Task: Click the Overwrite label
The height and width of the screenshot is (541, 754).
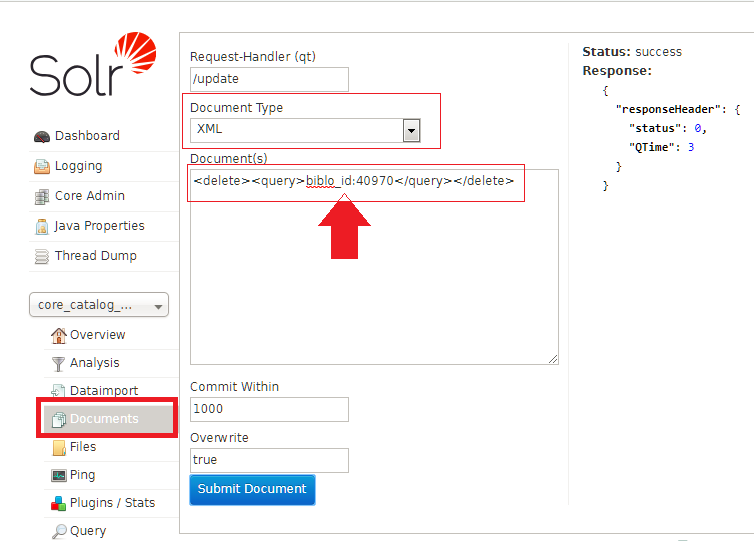Action: pos(219,438)
